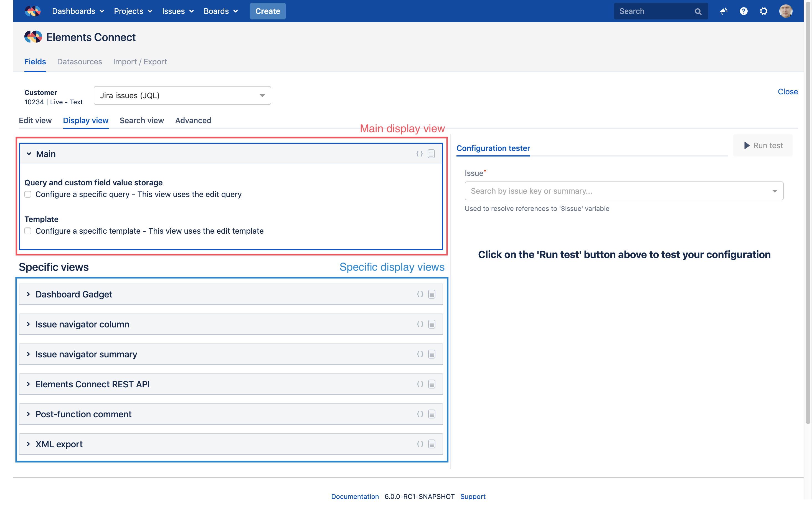The image size is (812, 515).
Task: Open the Jira issues (JQL) dropdown
Action: (x=182, y=95)
